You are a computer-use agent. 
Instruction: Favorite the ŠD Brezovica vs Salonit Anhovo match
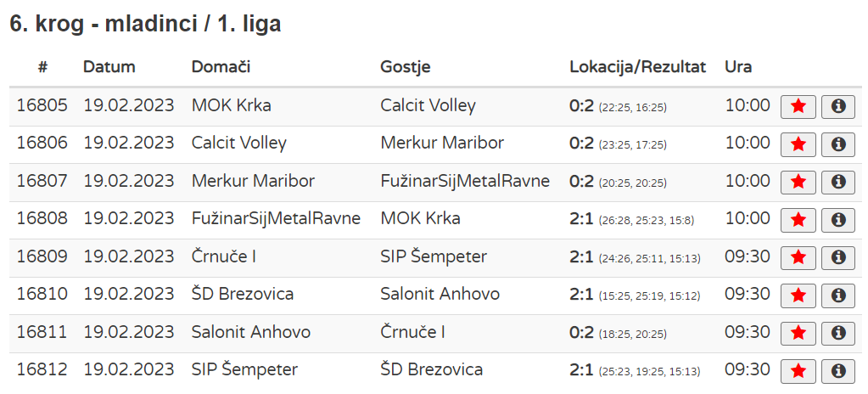(798, 295)
